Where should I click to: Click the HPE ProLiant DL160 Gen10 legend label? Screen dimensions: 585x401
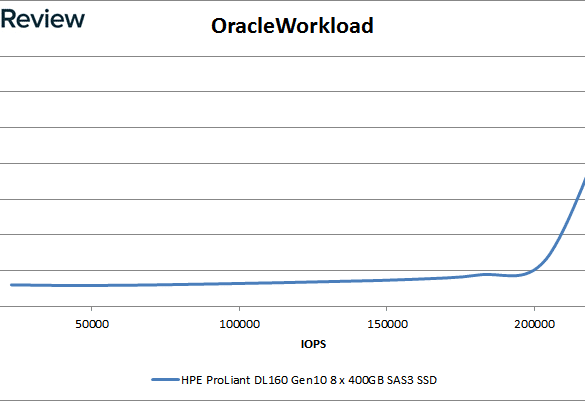pos(309,380)
